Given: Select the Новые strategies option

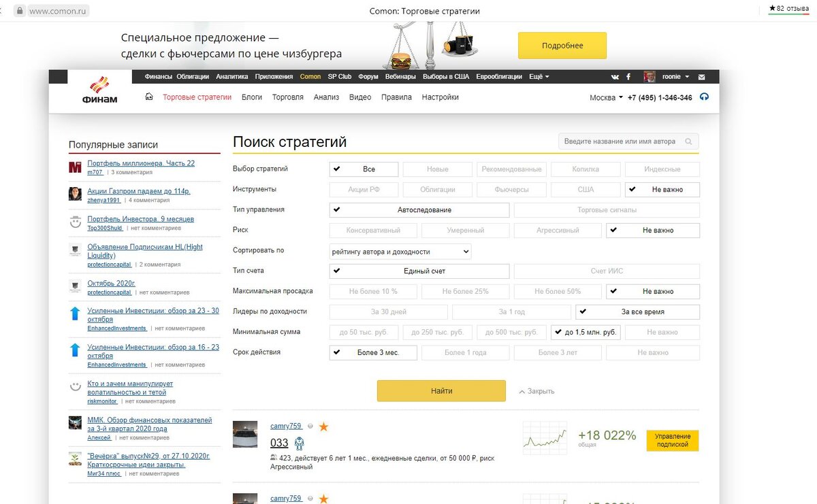Looking at the screenshot, I should coord(437,169).
